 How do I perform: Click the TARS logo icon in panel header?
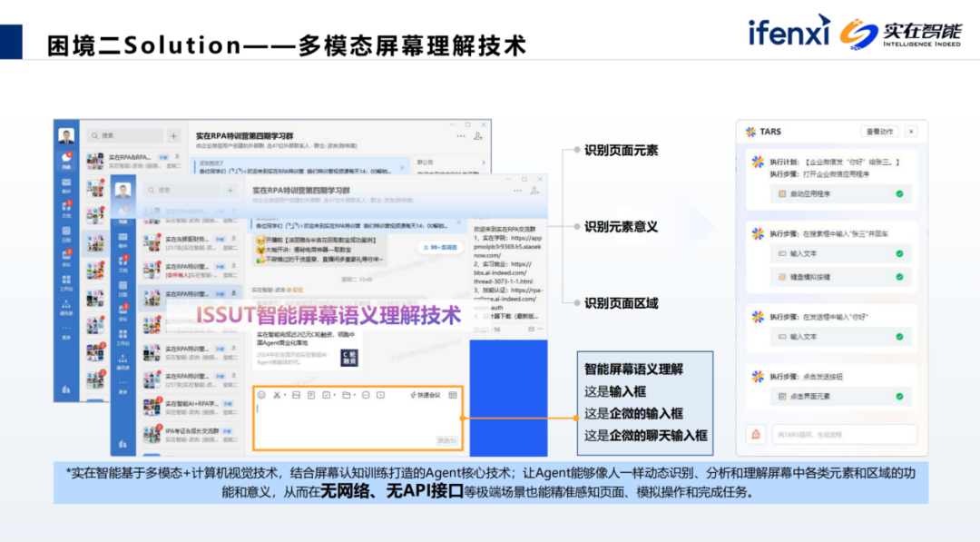pos(750,132)
